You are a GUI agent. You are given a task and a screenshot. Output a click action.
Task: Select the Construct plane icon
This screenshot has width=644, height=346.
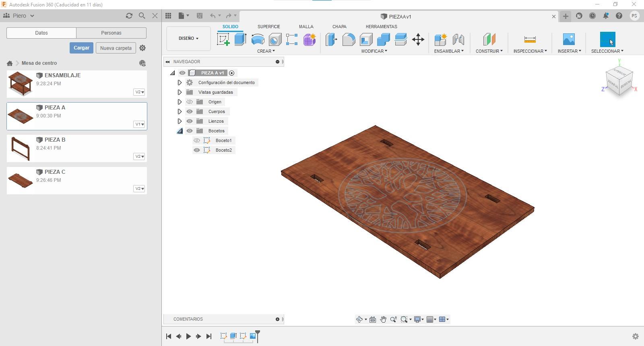(x=489, y=39)
